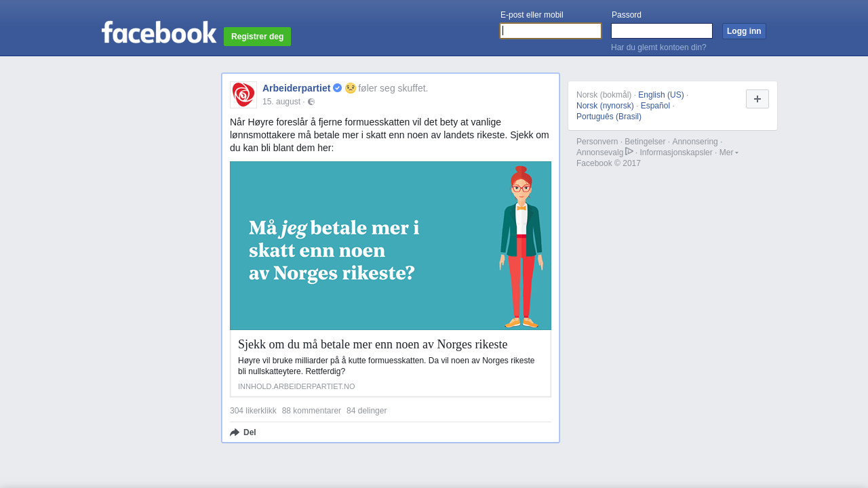This screenshot has width=868, height=488.
Task: Click the Del share label
Action: click(x=250, y=432)
